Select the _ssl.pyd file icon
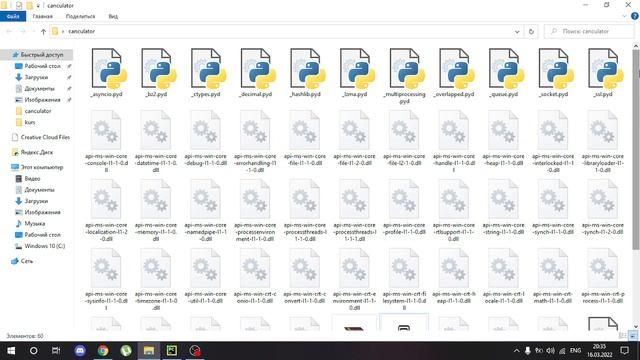 (x=606, y=69)
